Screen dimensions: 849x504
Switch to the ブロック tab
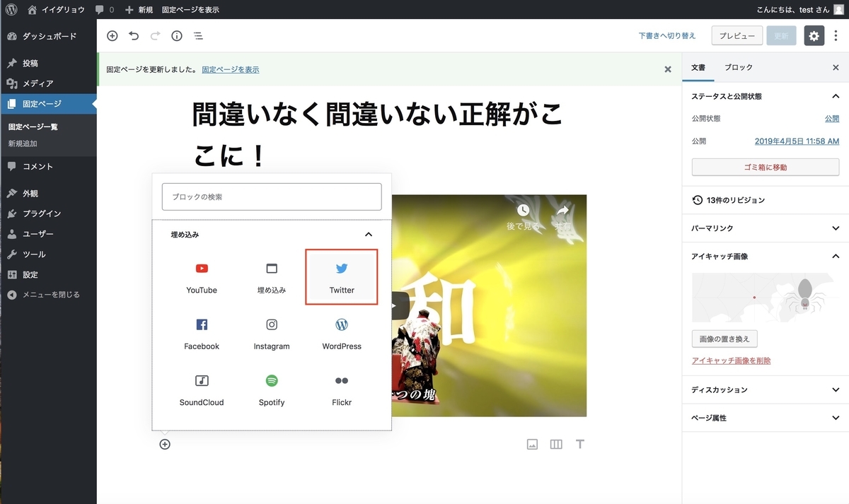[x=739, y=68]
